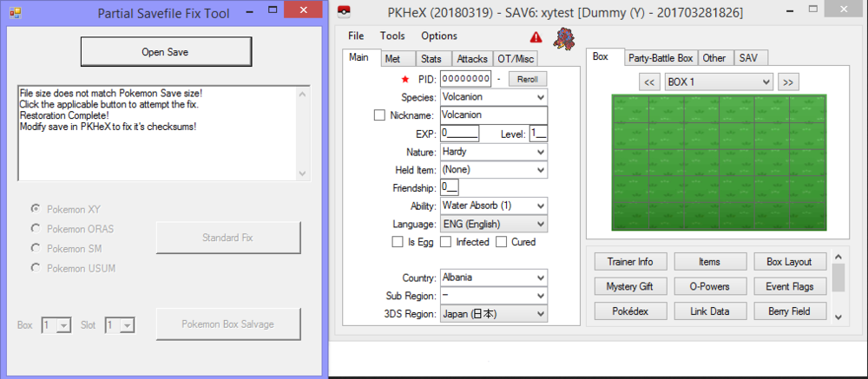This screenshot has width=868, height=379.
Task: Go to previous box with << button
Action: 648,82
